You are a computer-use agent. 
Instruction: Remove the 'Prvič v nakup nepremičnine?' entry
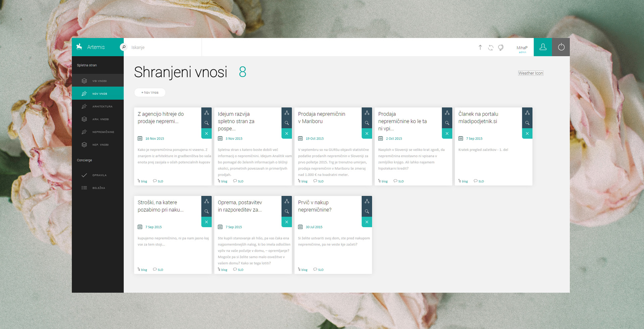(x=367, y=222)
